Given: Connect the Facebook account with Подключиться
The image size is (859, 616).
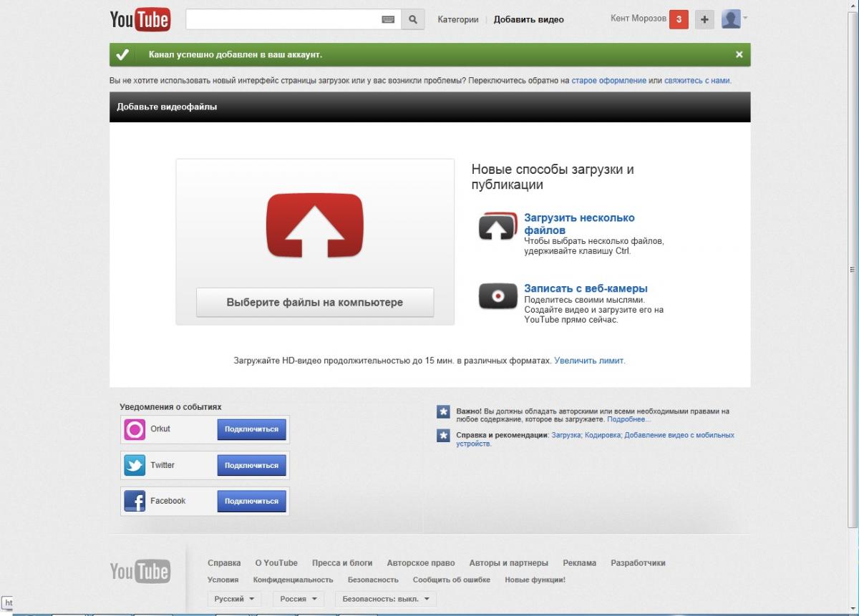Looking at the screenshot, I should tap(251, 501).
